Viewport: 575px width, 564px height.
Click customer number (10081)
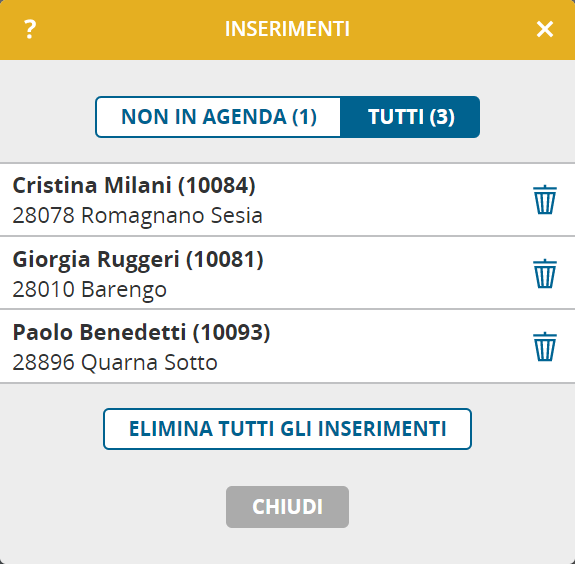224,260
